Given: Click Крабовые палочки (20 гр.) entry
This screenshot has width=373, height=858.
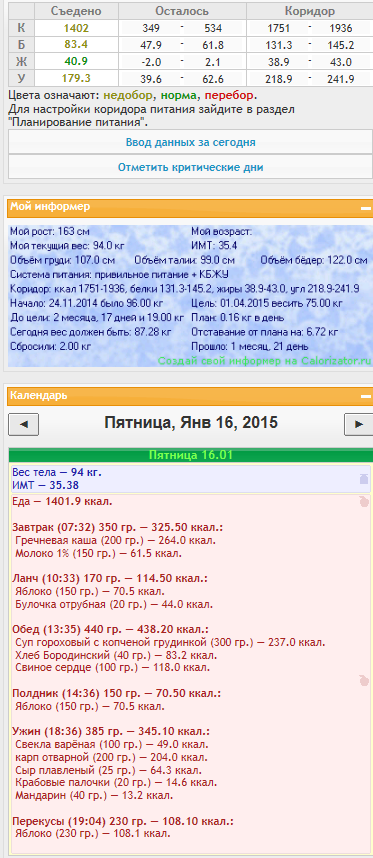Looking at the screenshot, I should coord(116,782).
